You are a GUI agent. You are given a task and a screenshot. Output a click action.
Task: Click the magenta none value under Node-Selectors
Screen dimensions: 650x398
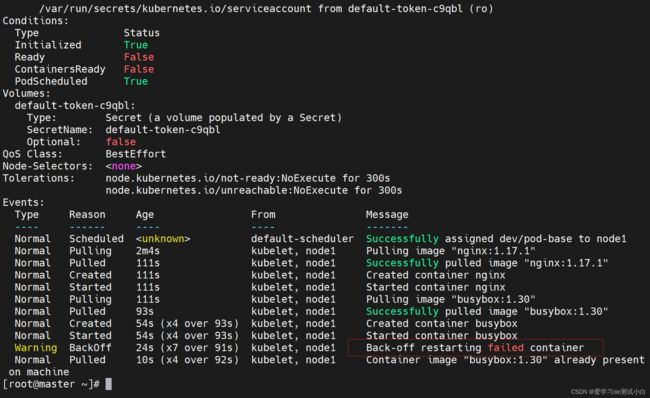[124, 166]
